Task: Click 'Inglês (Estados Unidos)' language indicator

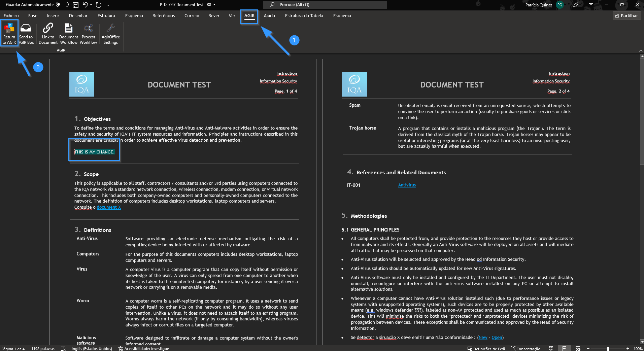Action: [92, 349]
